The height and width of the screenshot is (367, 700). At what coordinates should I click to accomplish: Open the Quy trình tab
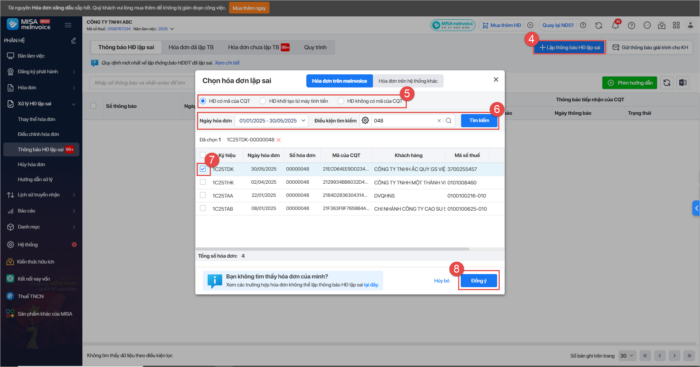tap(315, 47)
